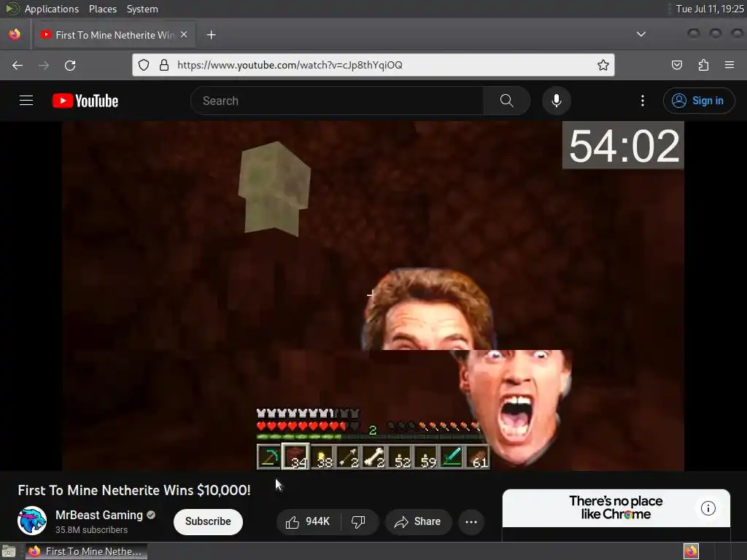Viewport: 747px width, 560px height.
Task: Share this video
Action: [417, 521]
